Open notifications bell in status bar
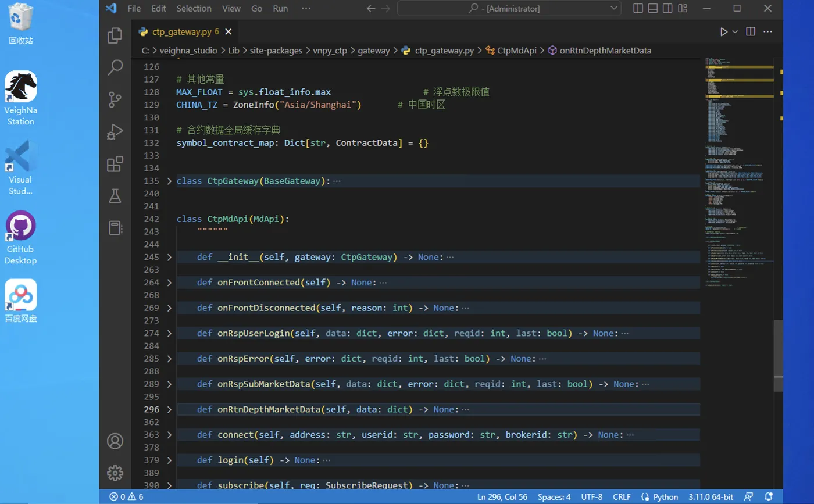 (769, 497)
